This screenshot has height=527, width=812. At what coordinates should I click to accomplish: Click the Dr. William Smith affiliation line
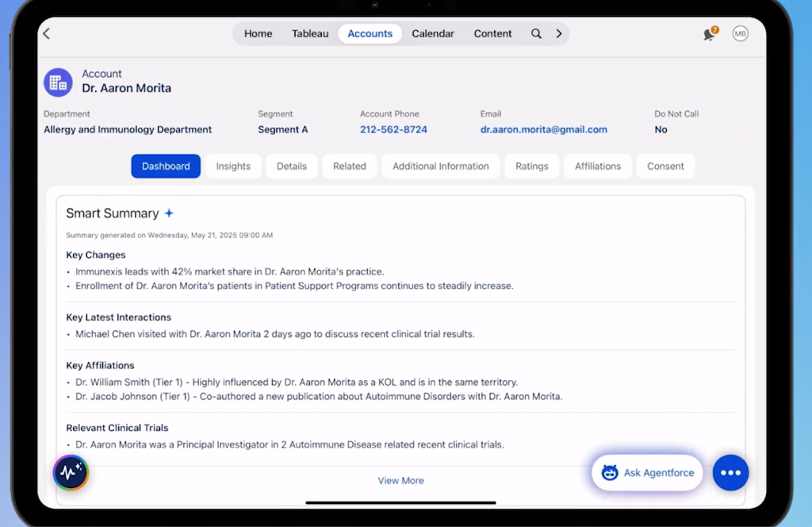[297, 383]
